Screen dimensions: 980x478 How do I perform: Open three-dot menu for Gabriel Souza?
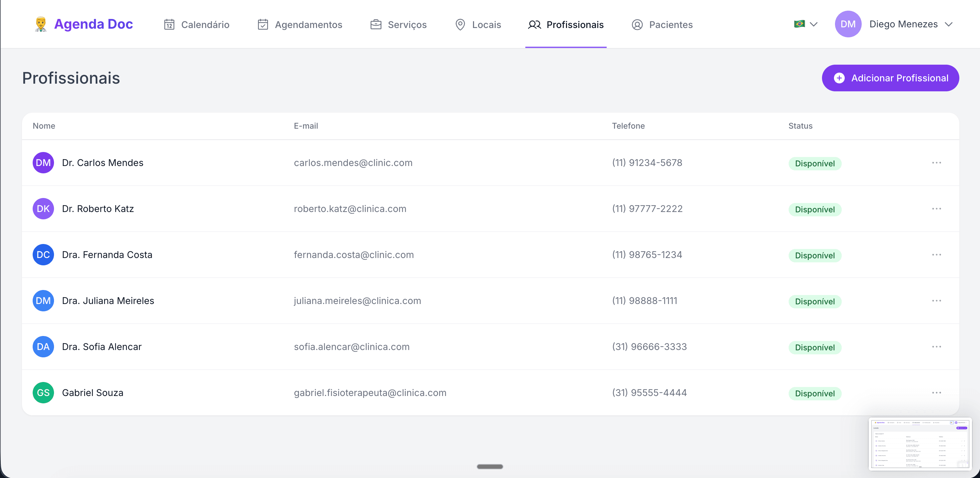click(x=936, y=393)
